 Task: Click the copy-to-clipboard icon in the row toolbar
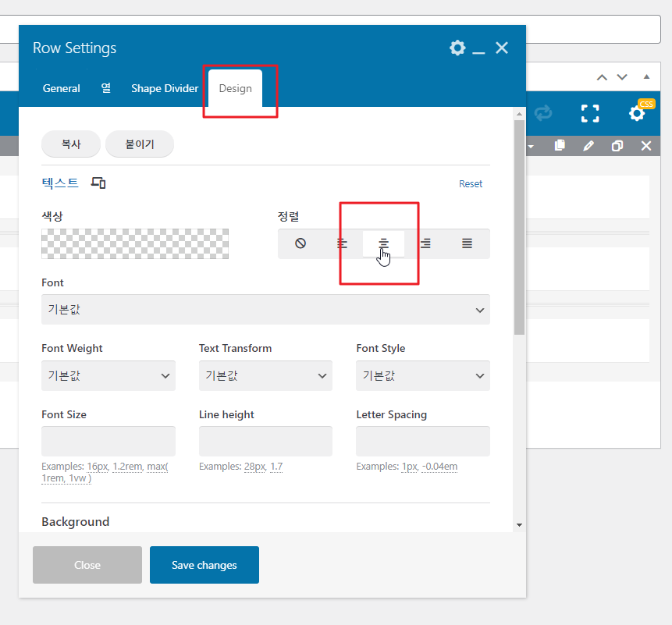click(x=560, y=146)
